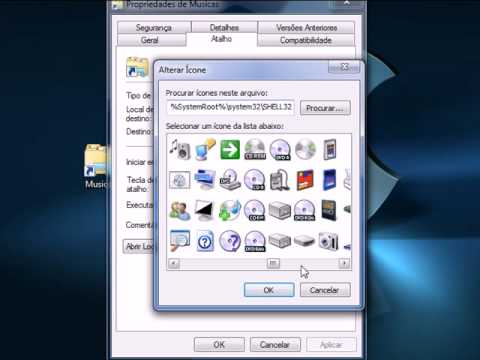This screenshot has height=360, width=480.
Task: Open the Compatibilidade tab
Action: point(306,40)
